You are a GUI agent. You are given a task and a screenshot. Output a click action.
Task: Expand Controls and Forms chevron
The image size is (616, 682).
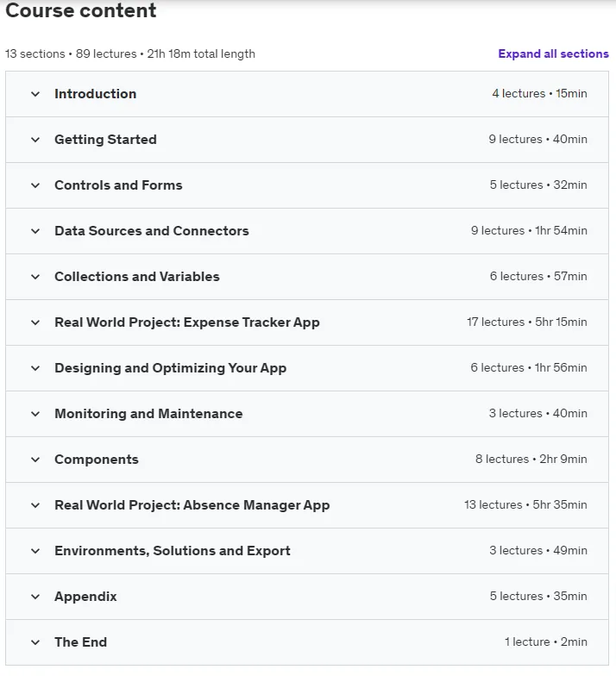[35, 185]
